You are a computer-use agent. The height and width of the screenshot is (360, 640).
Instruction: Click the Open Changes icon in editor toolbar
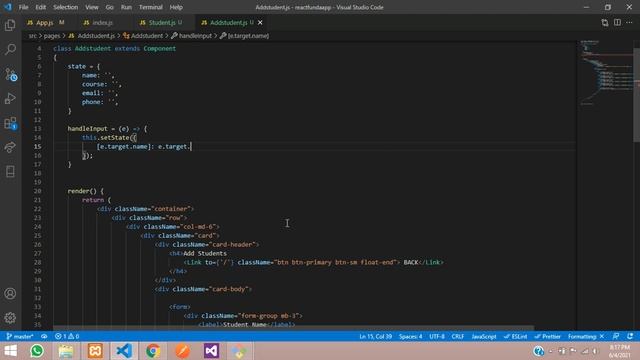[604, 22]
